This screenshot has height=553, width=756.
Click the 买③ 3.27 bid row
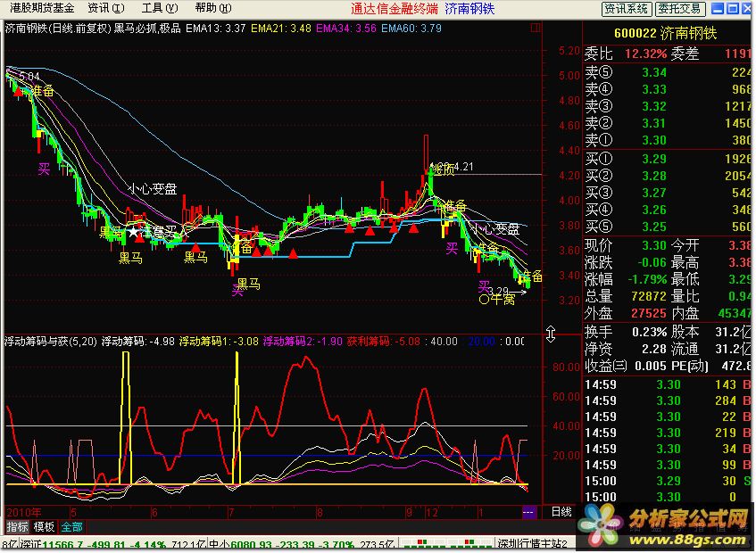pyautogui.click(x=668, y=193)
